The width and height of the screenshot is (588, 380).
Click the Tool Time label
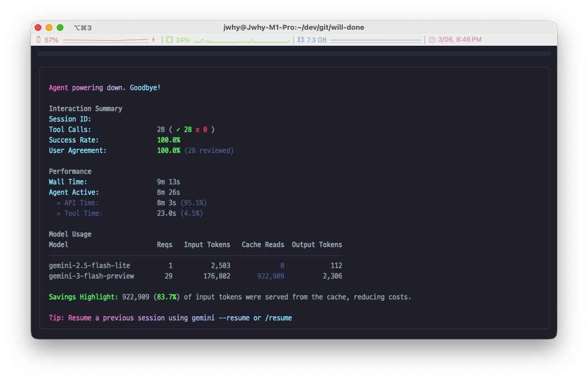click(x=83, y=214)
